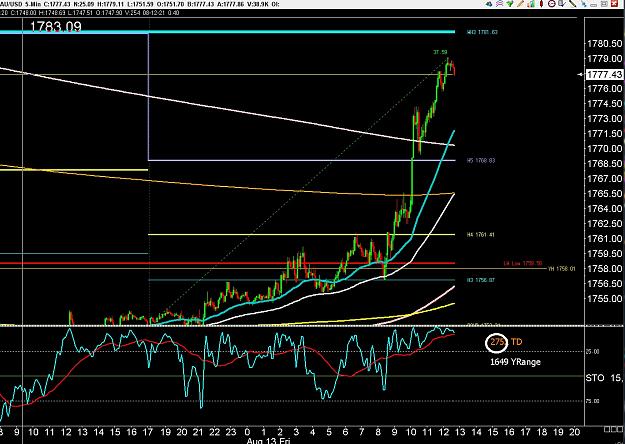Image resolution: width=625 pixels, height=444 pixels.
Task: Click the 75.00 stochastic scale label
Action: coord(592,401)
